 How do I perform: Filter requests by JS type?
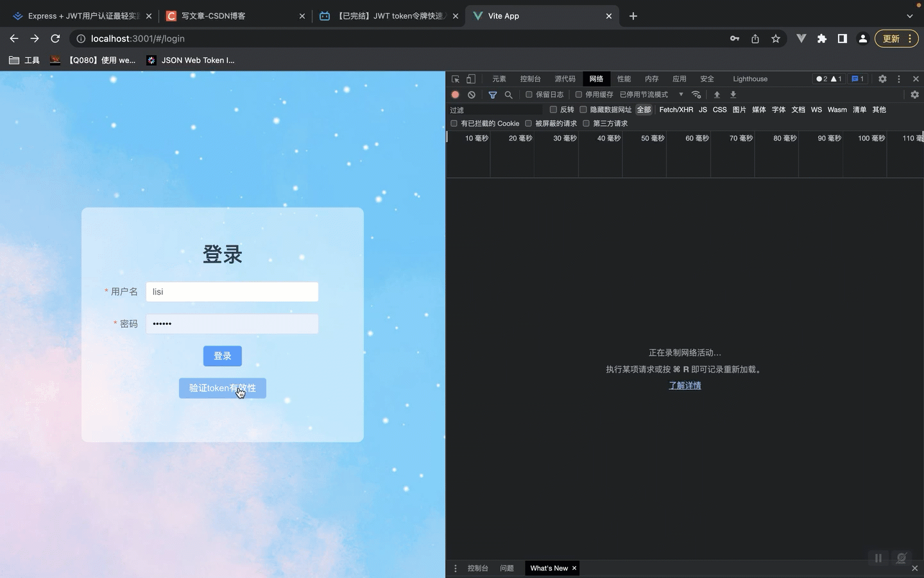703,110
